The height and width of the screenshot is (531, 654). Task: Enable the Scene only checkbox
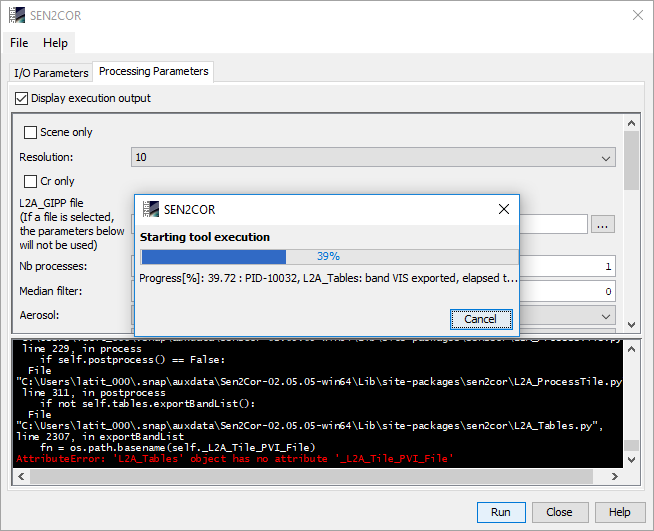(x=30, y=133)
